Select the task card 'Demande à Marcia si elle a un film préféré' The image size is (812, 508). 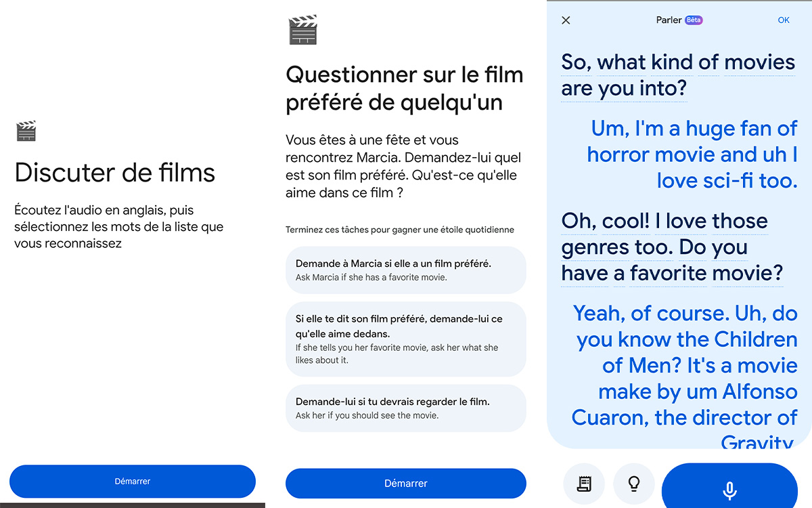(405, 270)
